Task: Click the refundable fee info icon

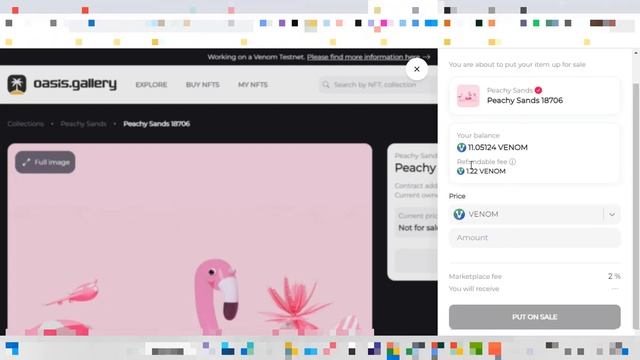Action: [513, 162]
